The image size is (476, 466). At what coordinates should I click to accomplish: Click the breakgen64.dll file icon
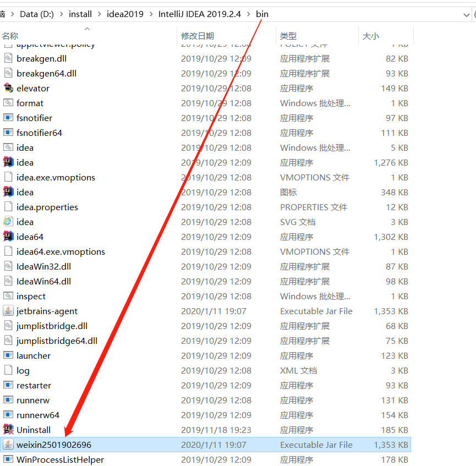click(8, 73)
